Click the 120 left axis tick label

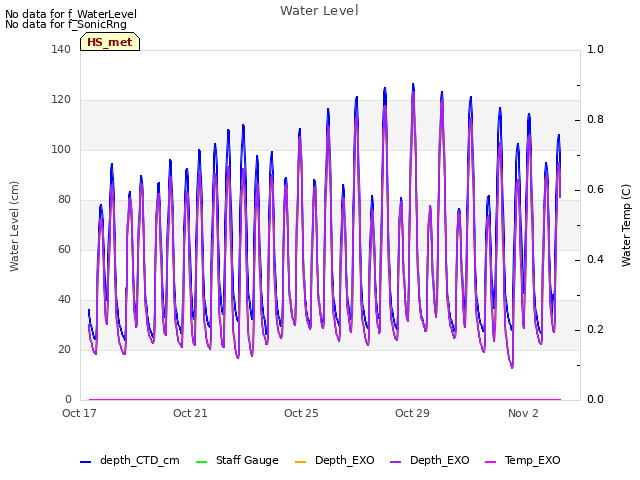61,100
